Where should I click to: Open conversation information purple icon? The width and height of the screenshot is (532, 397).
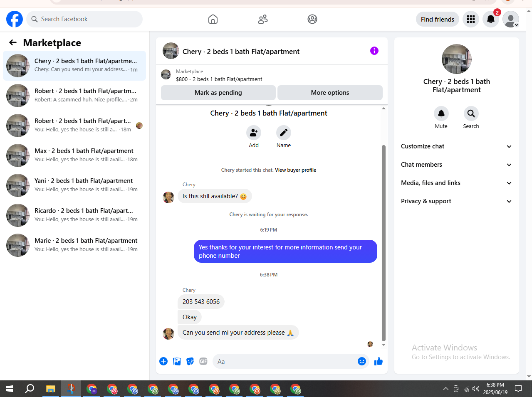[x=374, y=51]
